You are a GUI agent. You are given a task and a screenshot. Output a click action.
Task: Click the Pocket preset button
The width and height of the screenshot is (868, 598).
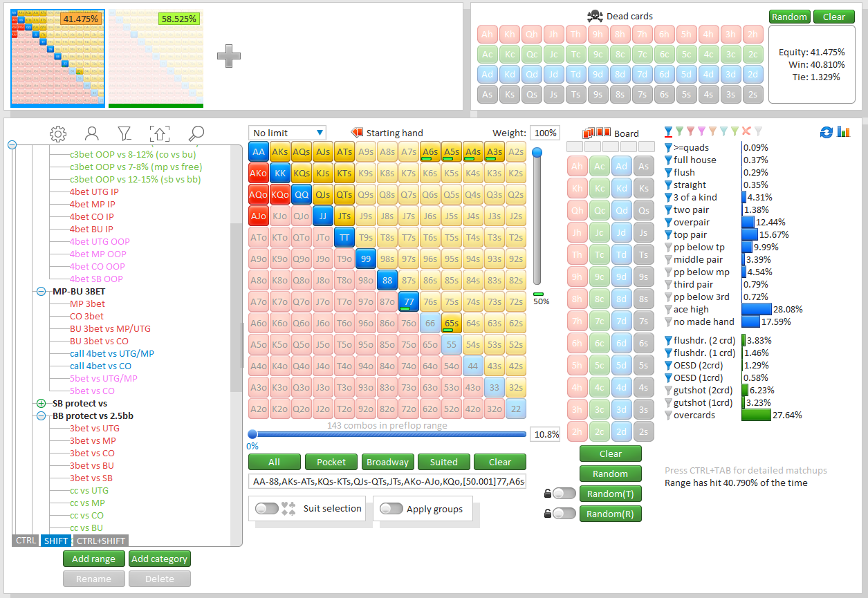coord(331,462)
